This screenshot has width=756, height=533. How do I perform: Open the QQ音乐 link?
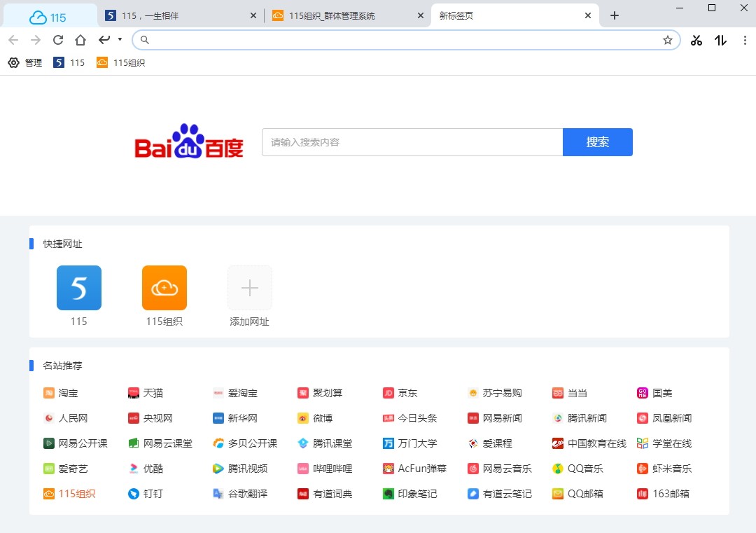pyautogui.click(x=577, y=469)
